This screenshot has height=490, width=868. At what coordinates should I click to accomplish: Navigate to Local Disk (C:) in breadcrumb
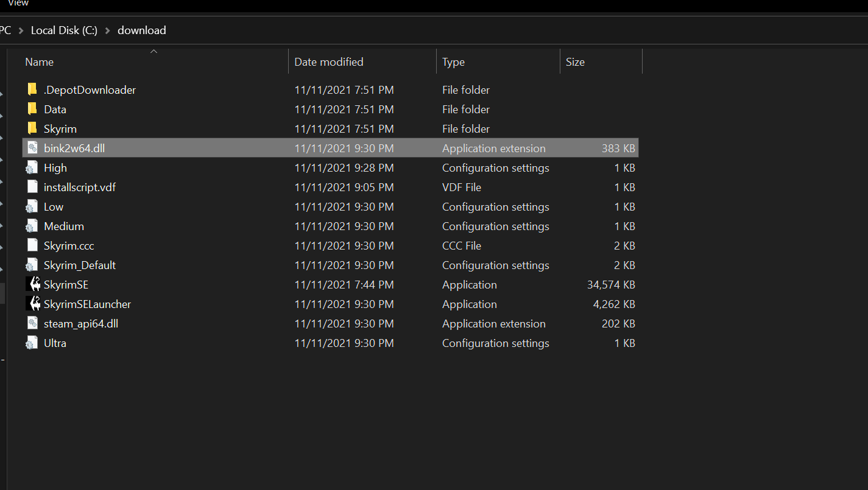click(x=64, y=30)
